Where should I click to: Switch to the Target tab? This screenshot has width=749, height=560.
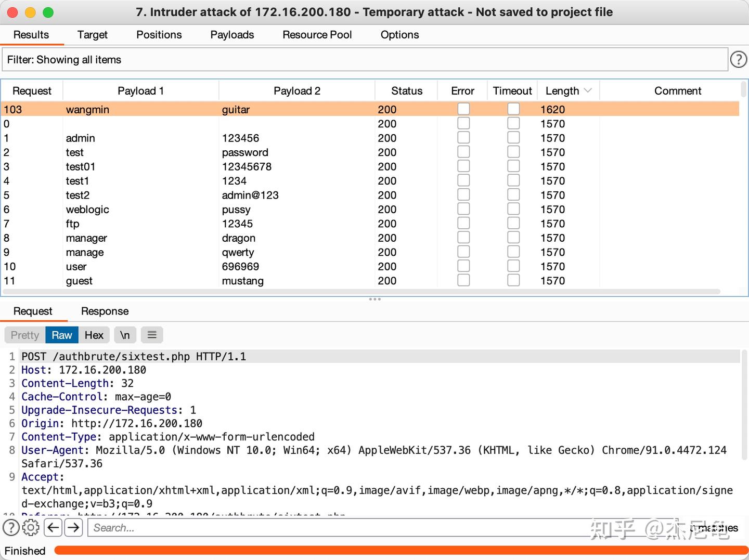pos(92,35)
